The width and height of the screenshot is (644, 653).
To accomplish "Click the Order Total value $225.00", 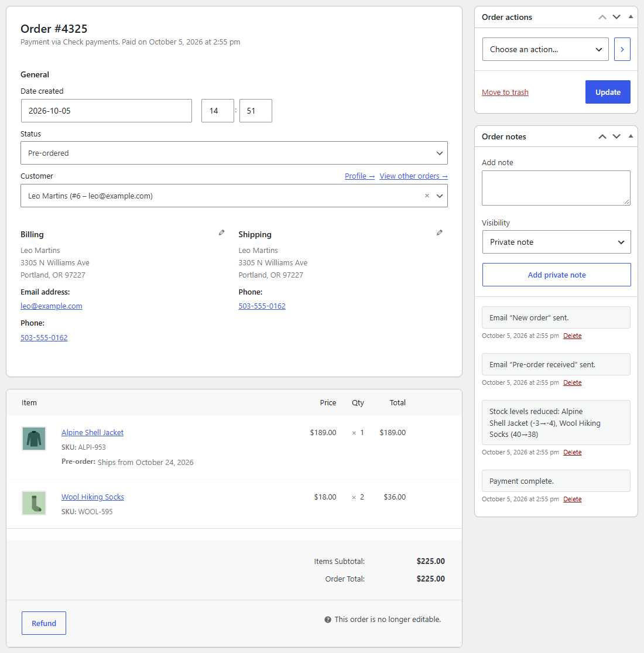I will coord(430,579).
